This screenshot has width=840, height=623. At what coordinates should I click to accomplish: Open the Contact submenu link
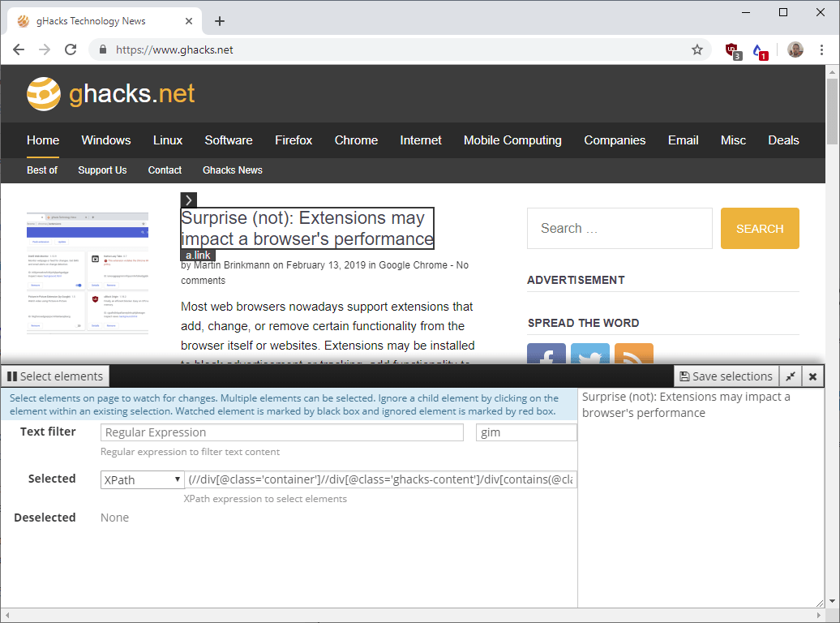coord(165,170)
